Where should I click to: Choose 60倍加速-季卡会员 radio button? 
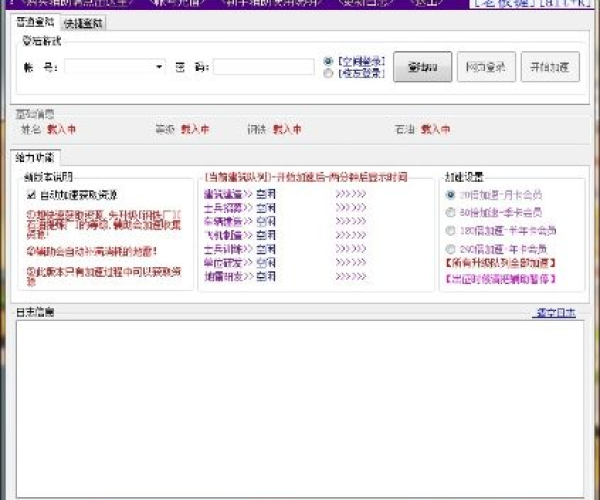450,212
